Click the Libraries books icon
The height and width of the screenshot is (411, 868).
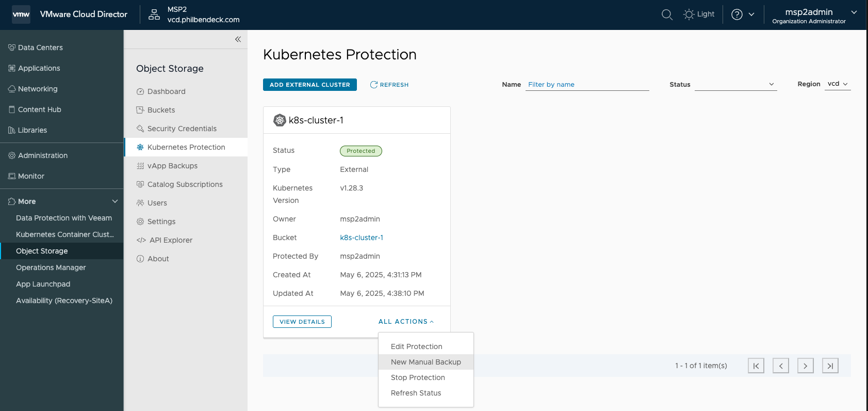12,130
